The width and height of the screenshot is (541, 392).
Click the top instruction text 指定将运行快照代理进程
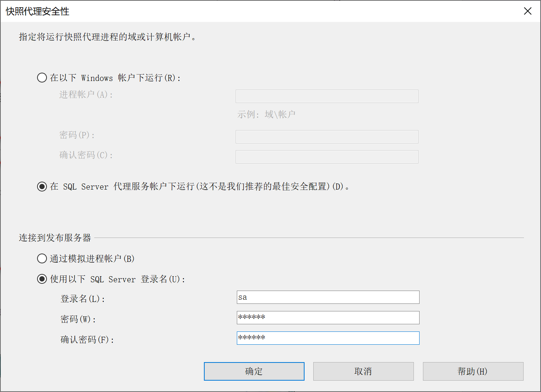pos(107,37)
